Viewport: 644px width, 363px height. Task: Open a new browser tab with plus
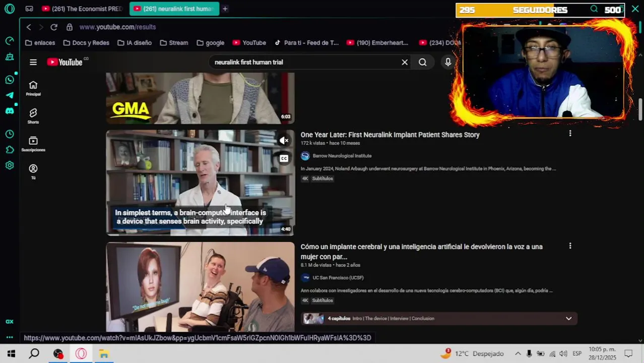pos(225,9)
